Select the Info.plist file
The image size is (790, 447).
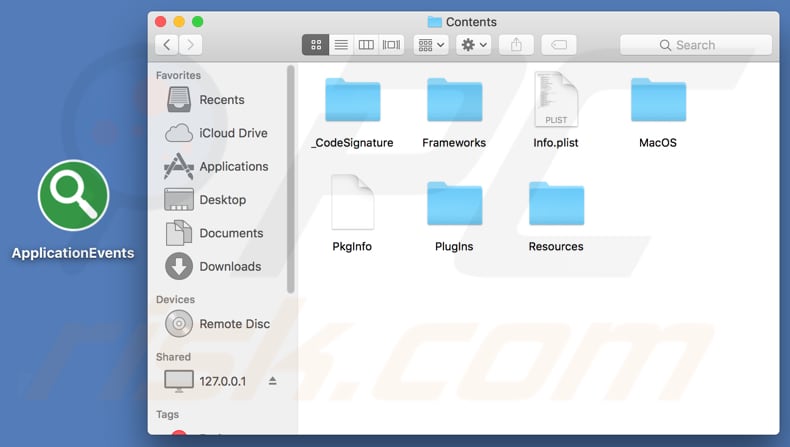coord(556,101)
